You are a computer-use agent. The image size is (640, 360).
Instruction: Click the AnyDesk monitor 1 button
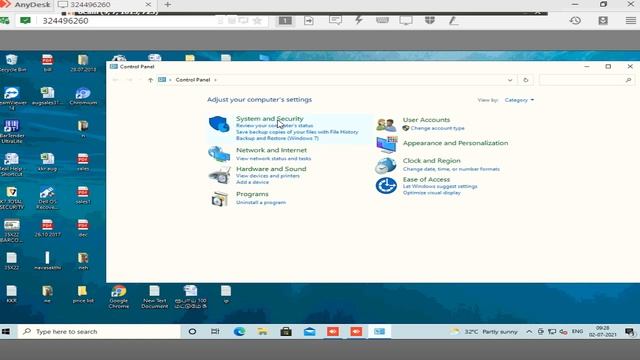pos(285,20)
